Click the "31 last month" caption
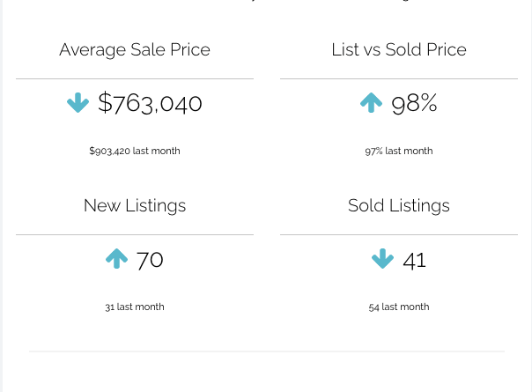 click(x=135, y=307)
